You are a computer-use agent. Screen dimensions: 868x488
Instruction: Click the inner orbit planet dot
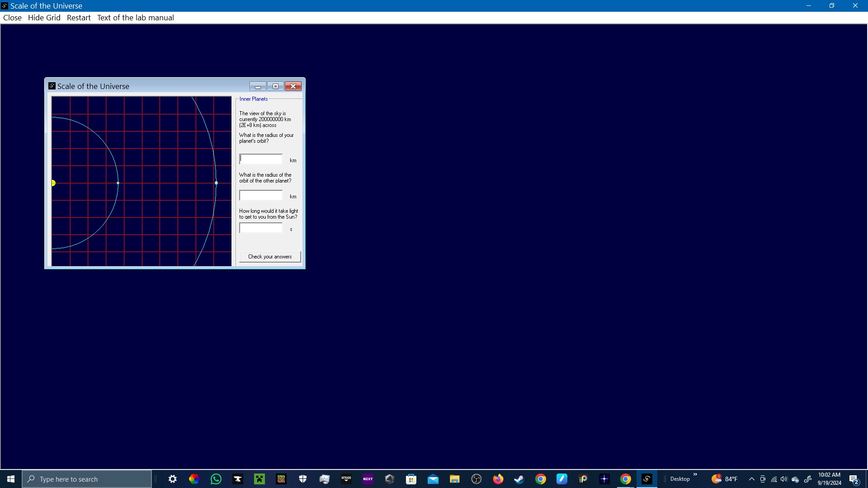(x=118, y=183)
